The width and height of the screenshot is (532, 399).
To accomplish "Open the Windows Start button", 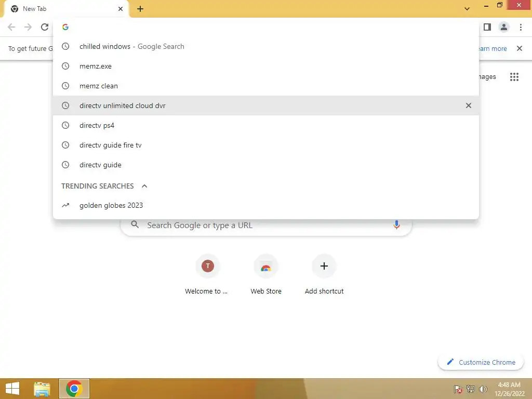I will [12, 389].
